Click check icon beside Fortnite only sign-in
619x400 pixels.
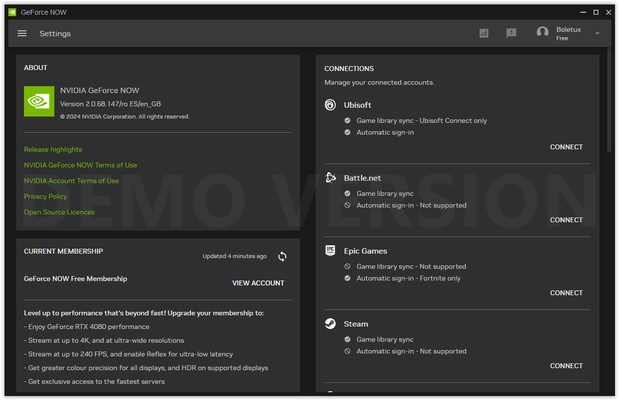(347, 278)
